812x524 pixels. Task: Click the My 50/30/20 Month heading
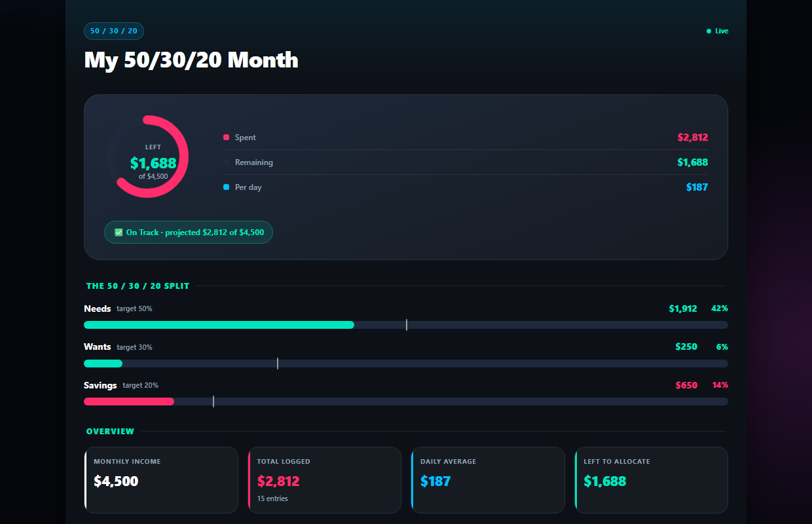(191, 60)
